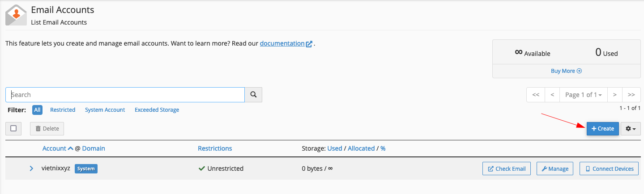Expand the vietnixxyz account row chevron
This screenshot has height=194, width=644.
[x=31, y=169]
